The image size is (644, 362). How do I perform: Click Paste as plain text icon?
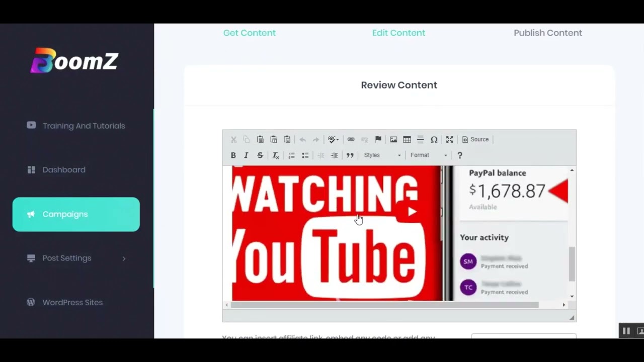pyautogui.click(x=274, y=139)
